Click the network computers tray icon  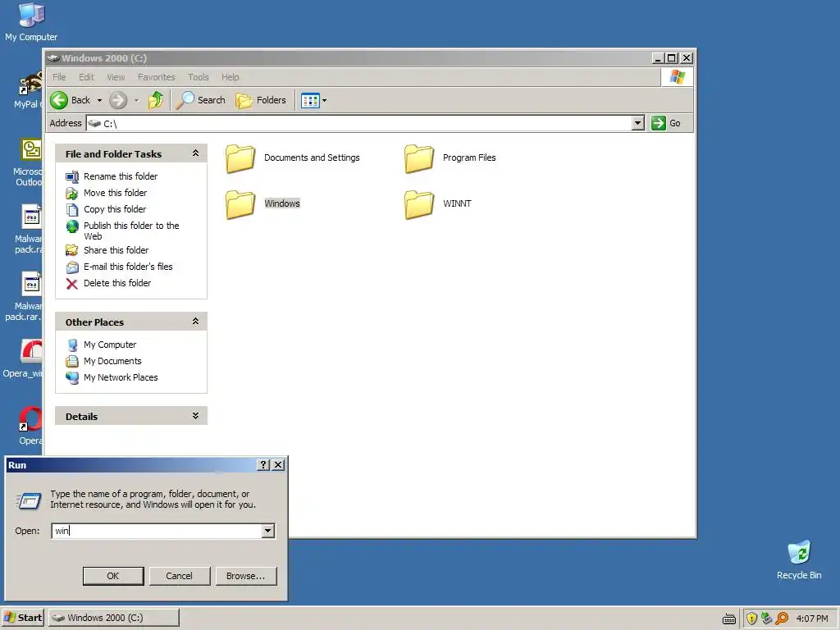pyautogui.click(x=767, y=619)
